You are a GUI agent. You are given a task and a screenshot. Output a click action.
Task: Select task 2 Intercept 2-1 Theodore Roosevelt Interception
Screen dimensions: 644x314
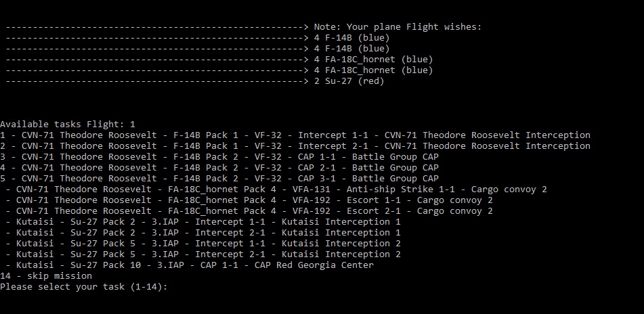[295, 145]
